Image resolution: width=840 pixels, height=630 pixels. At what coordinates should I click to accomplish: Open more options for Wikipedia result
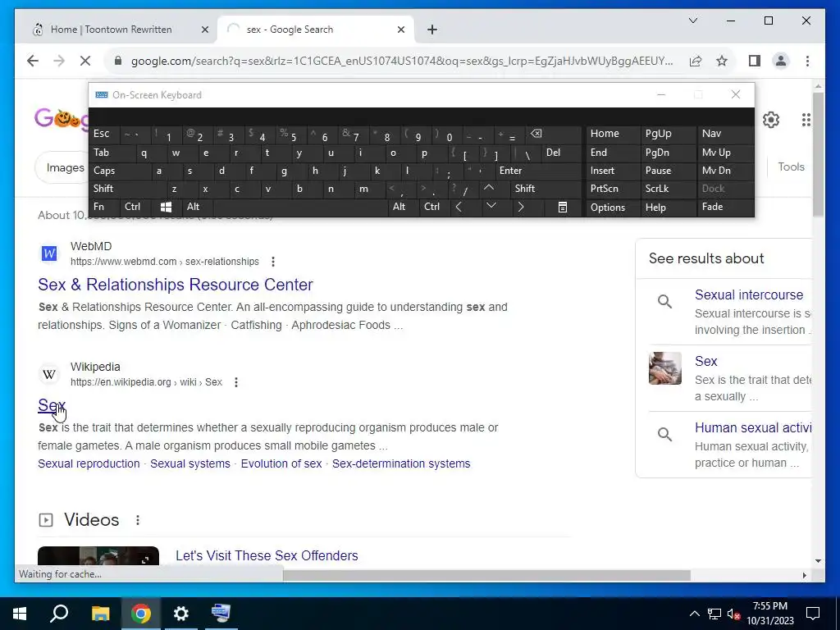coord(236,382)
